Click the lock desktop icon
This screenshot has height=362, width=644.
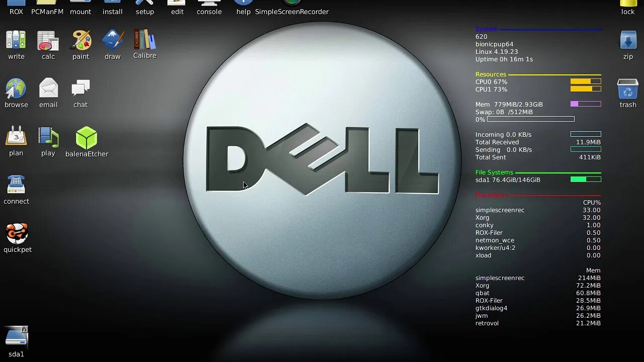628,8
